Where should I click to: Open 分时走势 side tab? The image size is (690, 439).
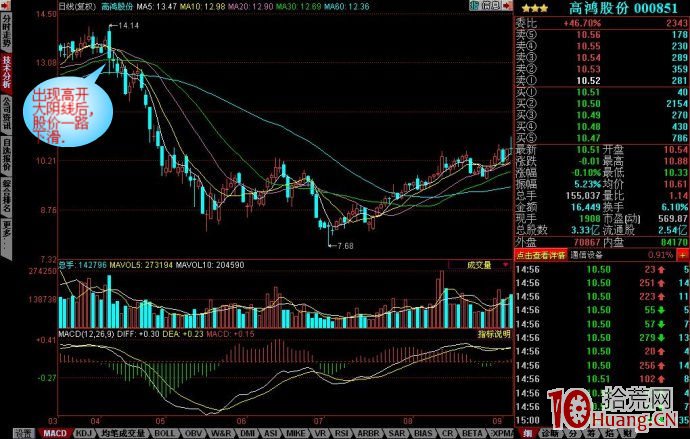6,30
